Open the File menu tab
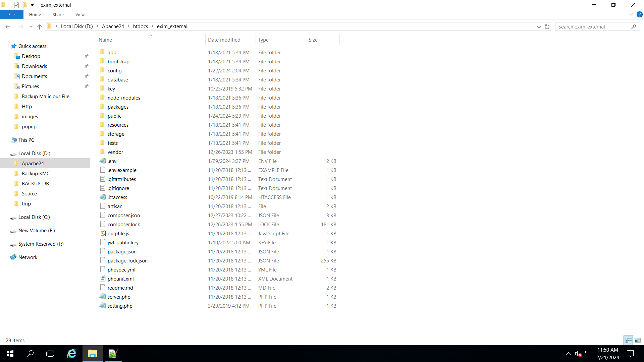The image size is (644, 362). pos(11,14)
